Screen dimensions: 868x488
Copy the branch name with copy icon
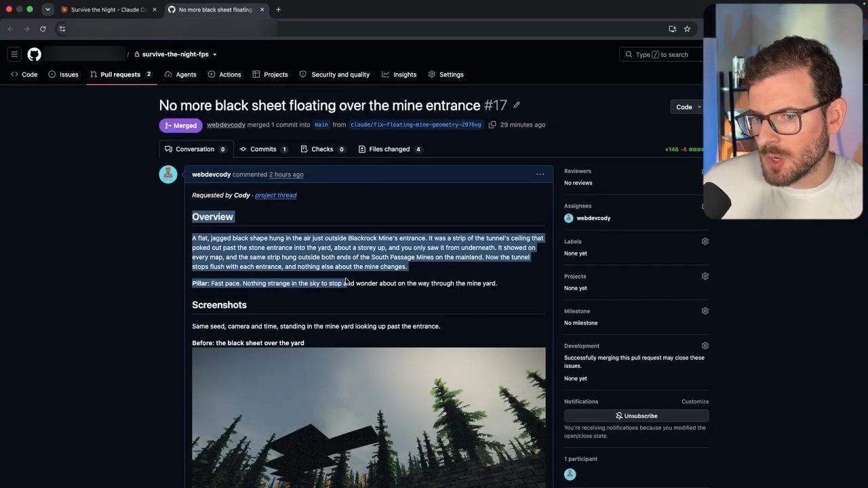tap(492, 125)
